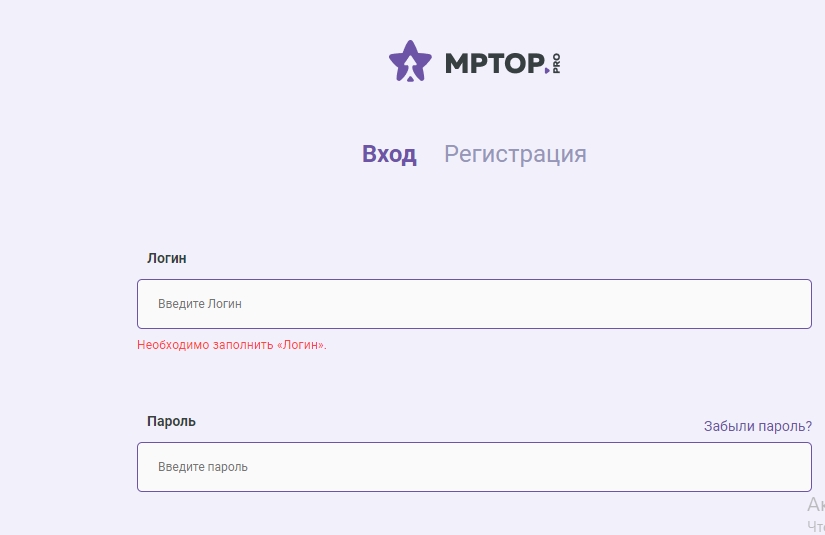825x535 pixels.
Task: Click the purple star logo icon
Action: 410,61
